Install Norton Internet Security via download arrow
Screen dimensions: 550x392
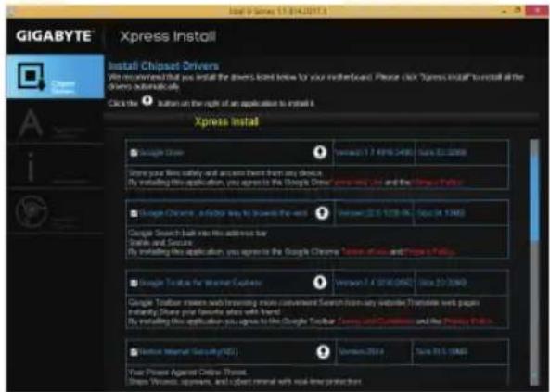(323, 351)
